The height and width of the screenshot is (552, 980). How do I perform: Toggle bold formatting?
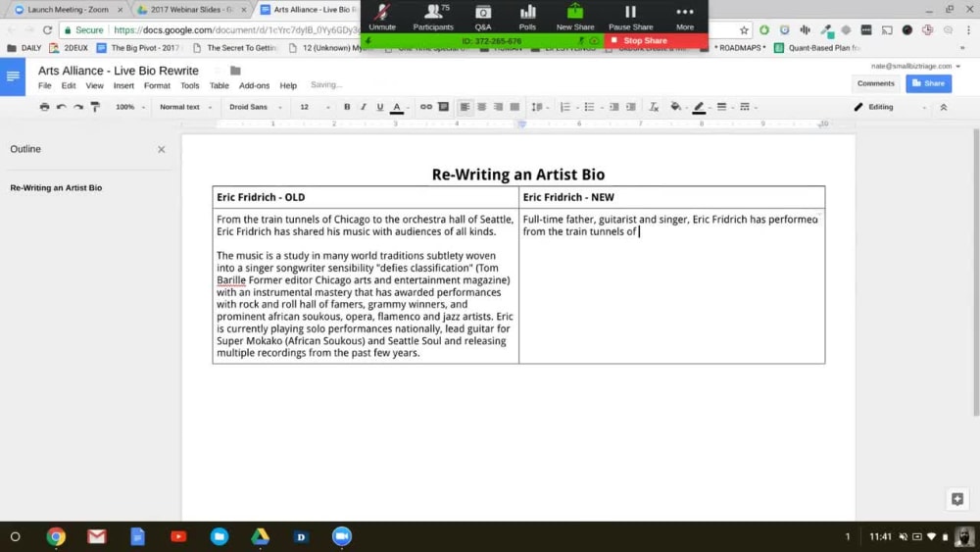pyautogui.click(x=347, y=107)
